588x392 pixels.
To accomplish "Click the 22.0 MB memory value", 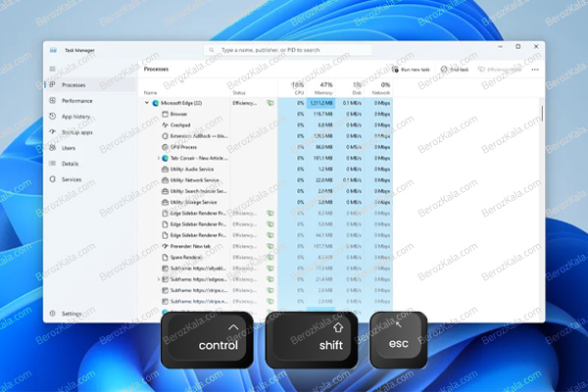I will (x=324, y=180).
